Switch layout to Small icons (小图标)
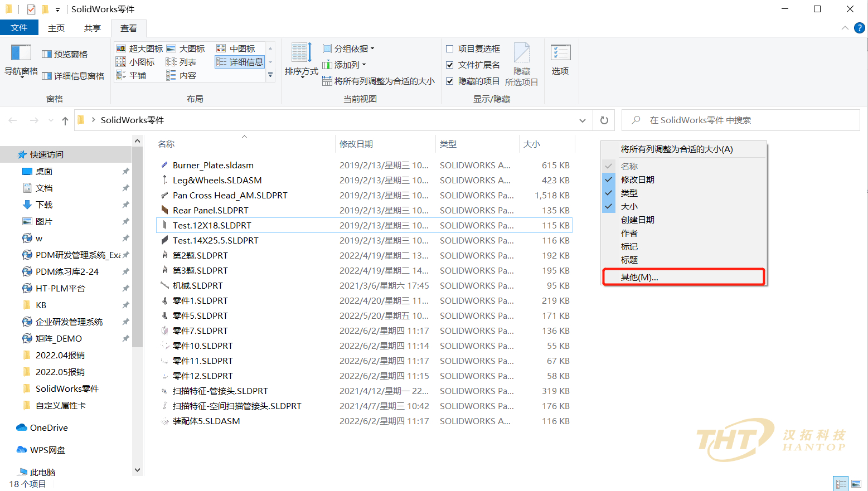Image resolution: width=868 pixels, height=491 pixels. coord(135,62)
